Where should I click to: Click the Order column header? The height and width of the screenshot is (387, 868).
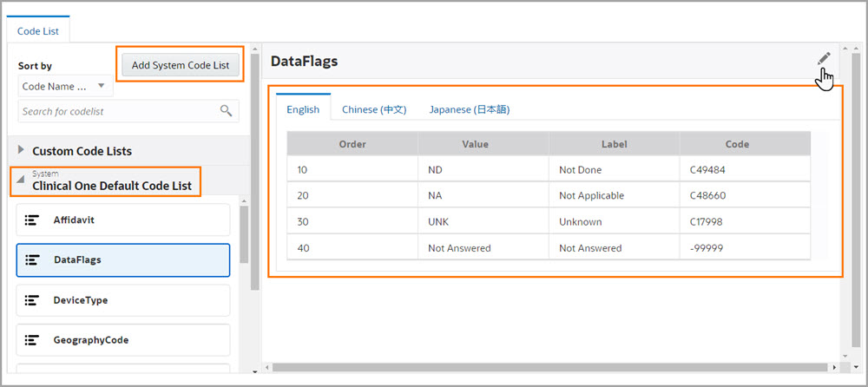(352, 144)
